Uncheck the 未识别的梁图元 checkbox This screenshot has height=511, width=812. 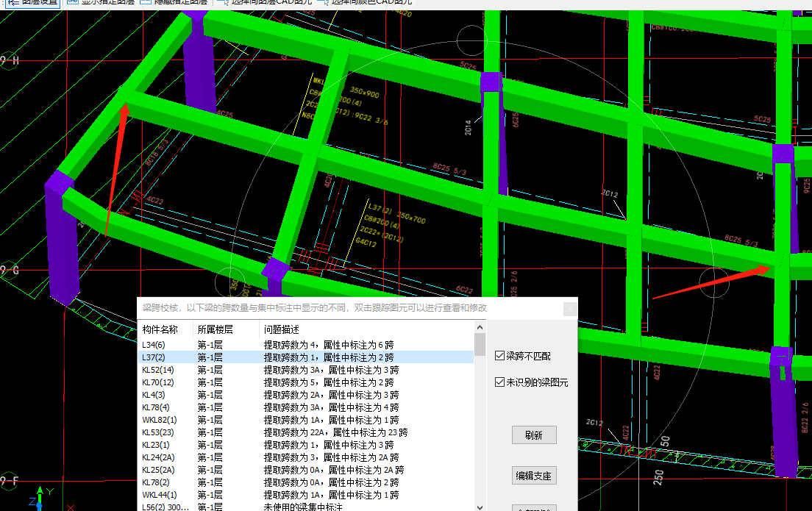[500, 382]
